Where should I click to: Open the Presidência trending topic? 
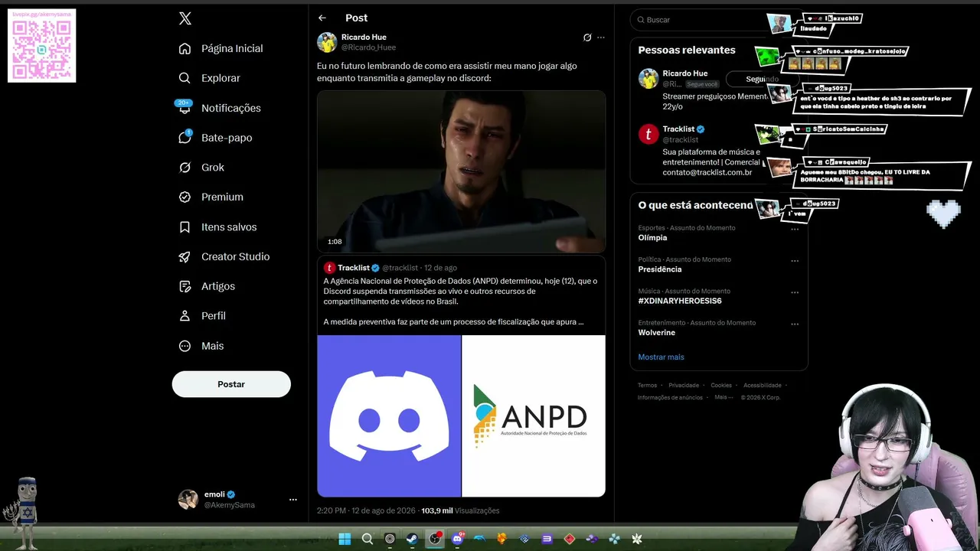click(660, 269)
